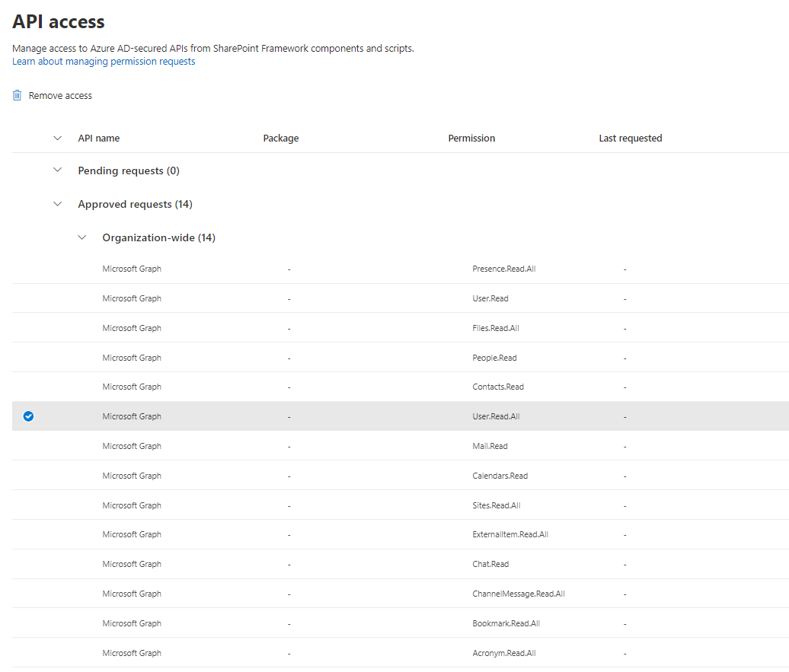Collapse the Pending requests (0) group
This screenshot has width=789, height=672.
tap(57, 170)
